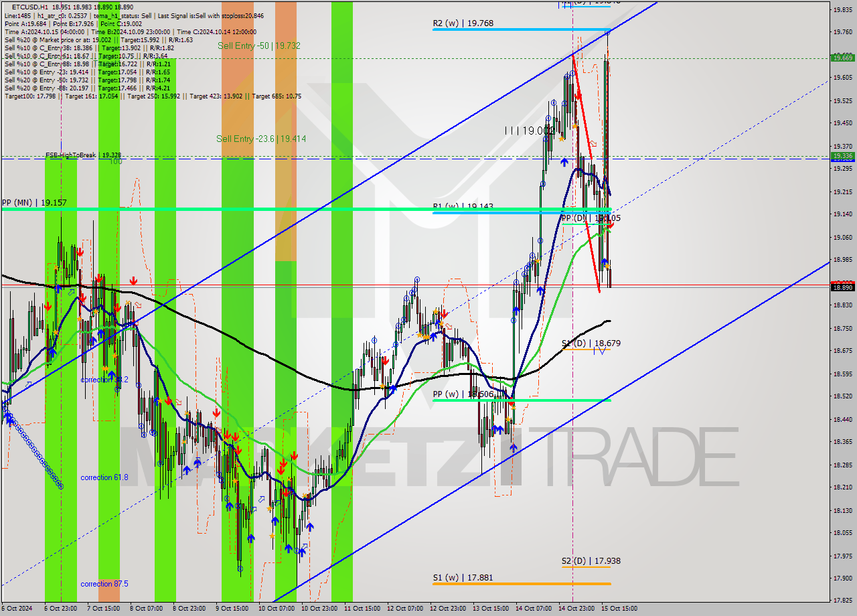Select the 'PP (MN) | 19.157' pivot label

click(34, 202)
